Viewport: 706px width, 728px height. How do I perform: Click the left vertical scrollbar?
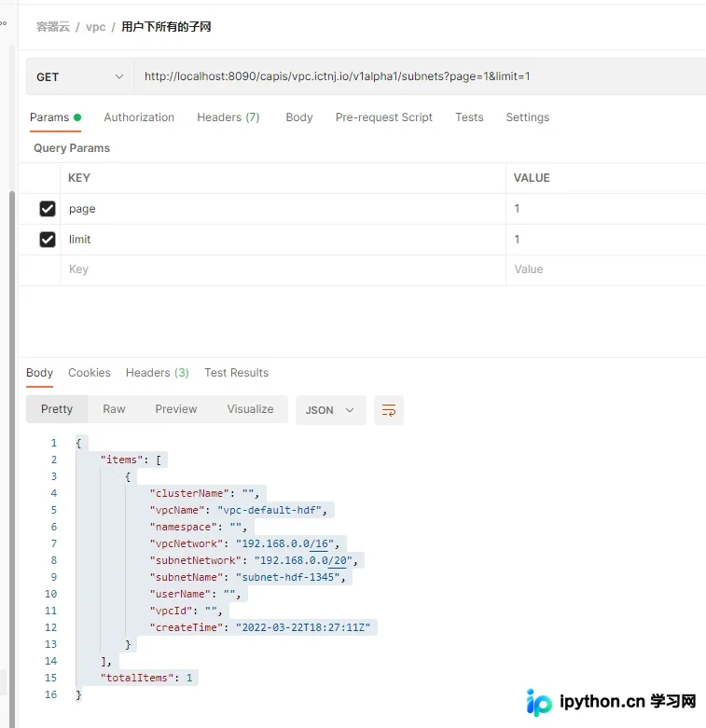click(12, 460)
